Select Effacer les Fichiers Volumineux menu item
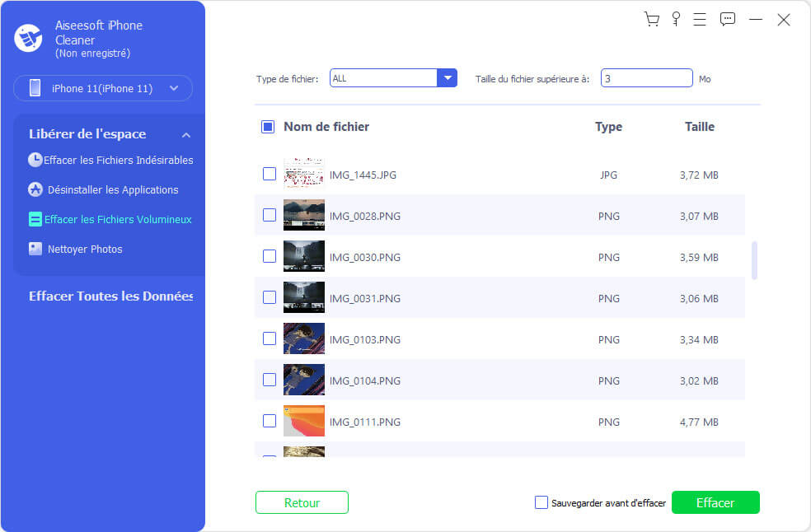 pos(117,219)
